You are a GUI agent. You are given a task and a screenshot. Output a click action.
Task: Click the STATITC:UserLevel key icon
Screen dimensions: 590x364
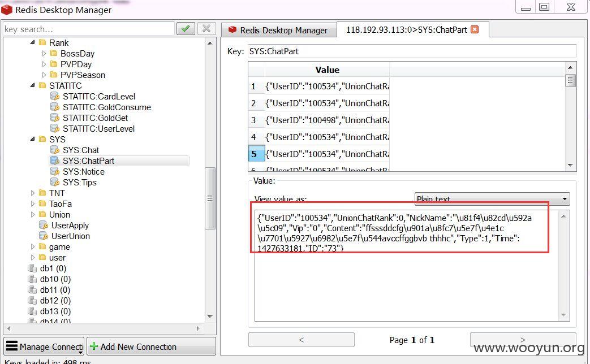click(x=54, y=129)
